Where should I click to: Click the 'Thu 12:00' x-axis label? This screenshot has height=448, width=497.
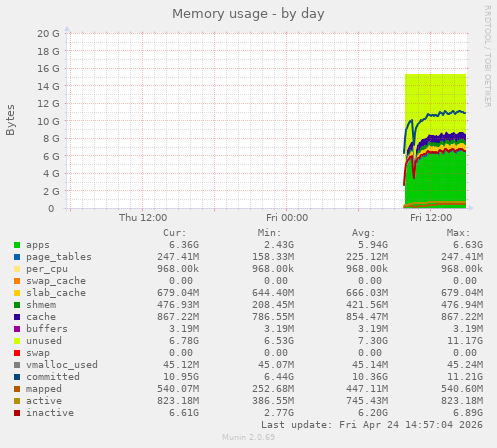coord(143,218)
